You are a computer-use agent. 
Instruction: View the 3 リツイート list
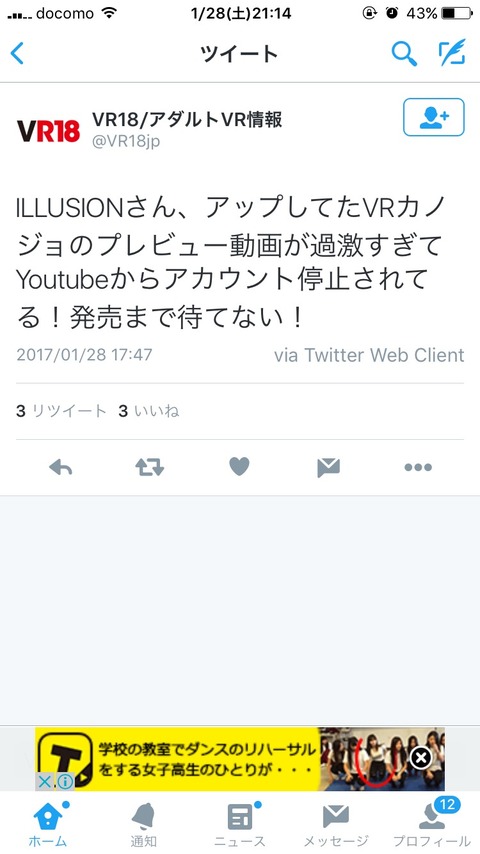[x=61, y=411]
